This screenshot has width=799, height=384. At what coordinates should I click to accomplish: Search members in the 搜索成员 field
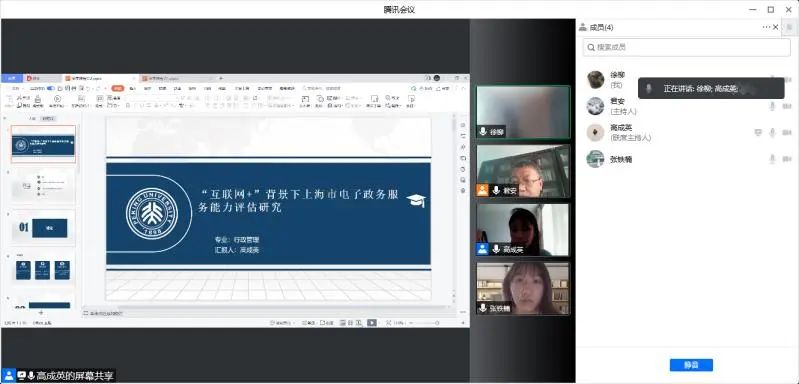pos(686,47)
